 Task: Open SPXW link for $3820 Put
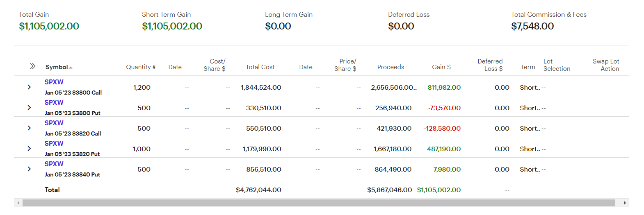tap(54, 143)
